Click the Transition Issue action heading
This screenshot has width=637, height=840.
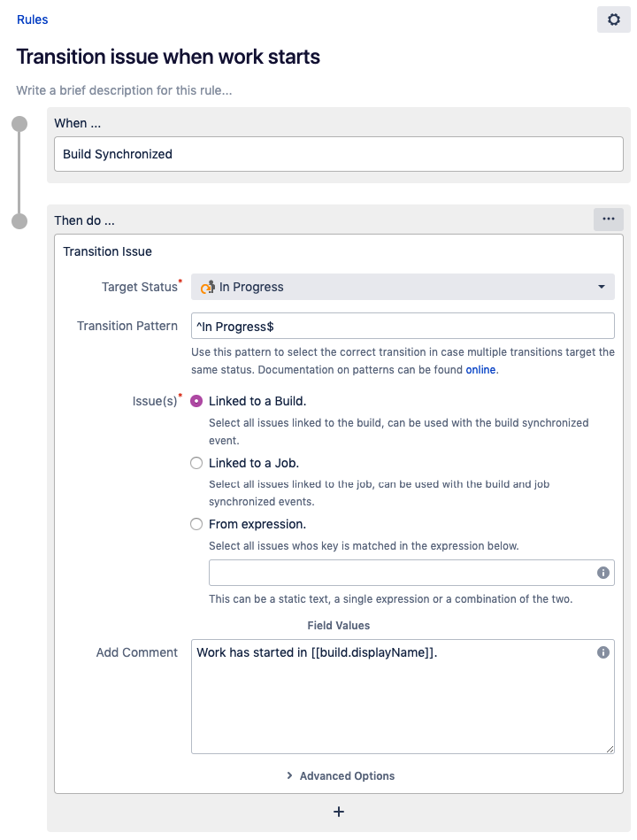point(108,251)
